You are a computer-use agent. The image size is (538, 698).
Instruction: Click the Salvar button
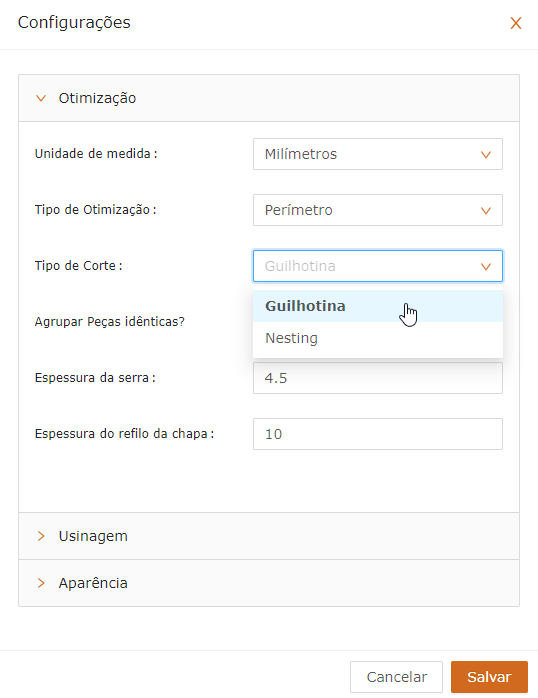pyautogui.click(x=489, y=677)
